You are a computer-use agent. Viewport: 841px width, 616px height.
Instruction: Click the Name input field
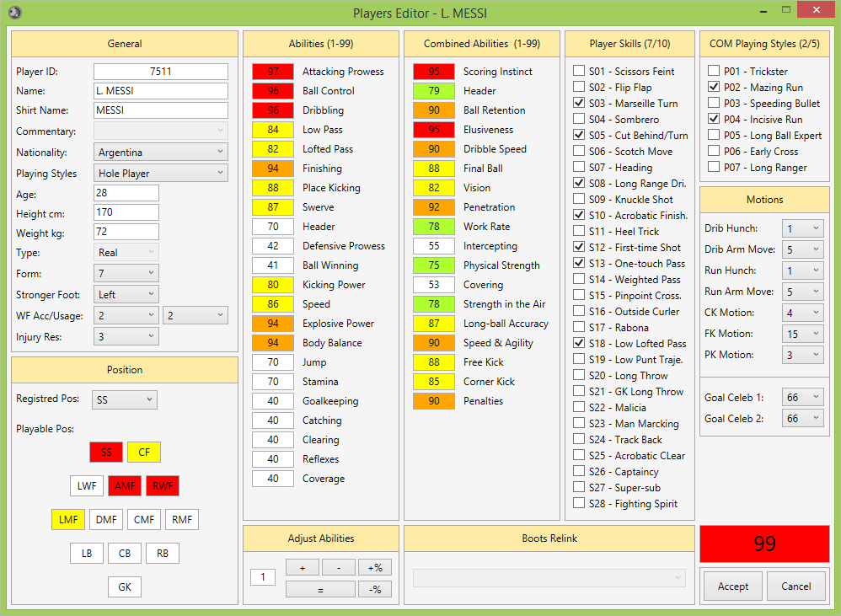point(161,91)
